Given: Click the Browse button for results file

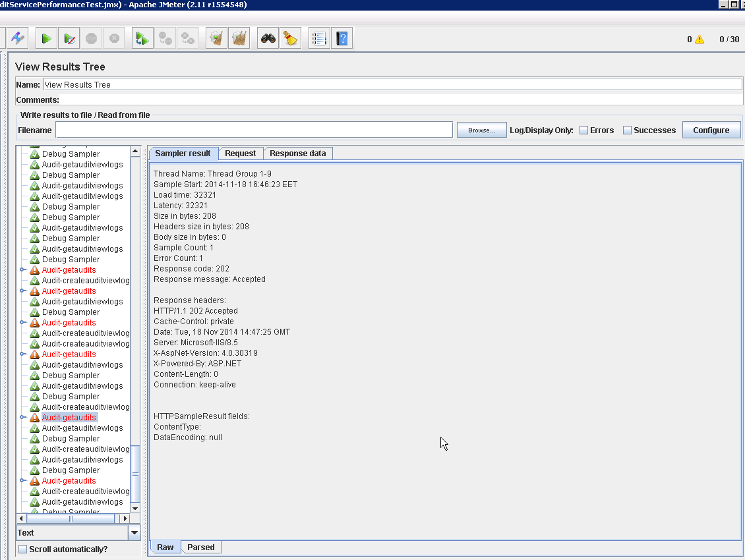Looking at the screenshot, I should click(481, 130).
